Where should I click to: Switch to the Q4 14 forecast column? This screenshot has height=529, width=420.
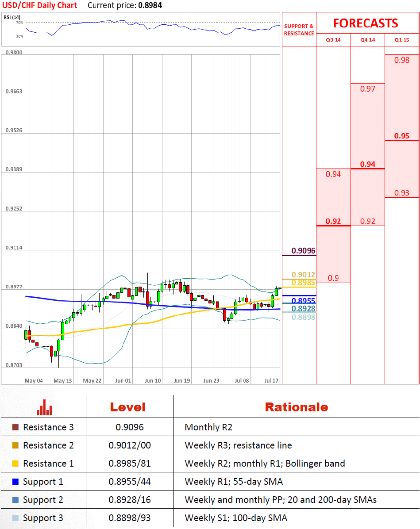(x=367, y=40)
